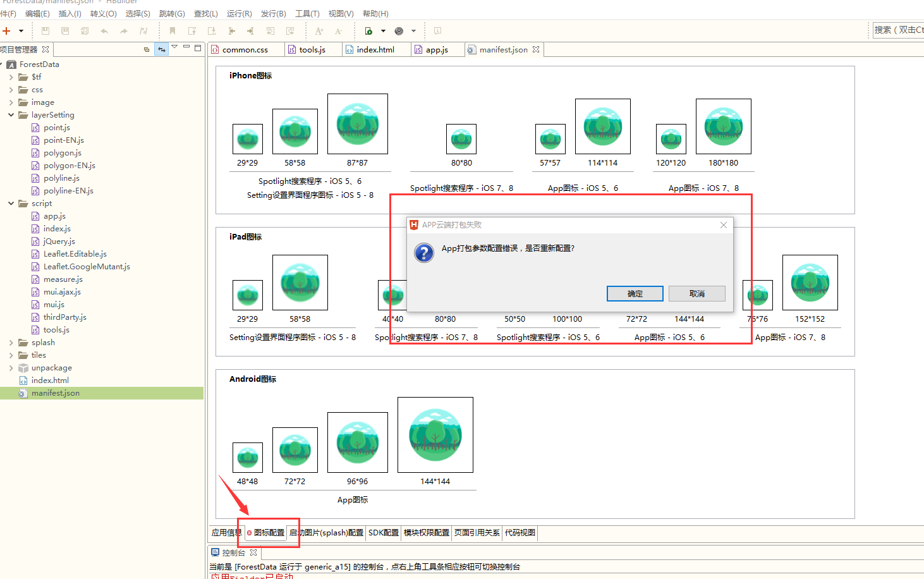Click the bookmark toolbar icon
The image size is (924, 579).
pyautogui.click(x=172, y=31)
